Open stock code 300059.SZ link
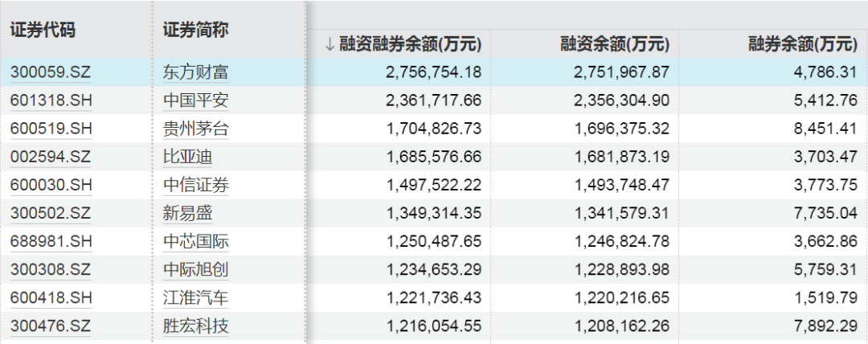Screen dimensions: 868x344 (x=51, y=72)
